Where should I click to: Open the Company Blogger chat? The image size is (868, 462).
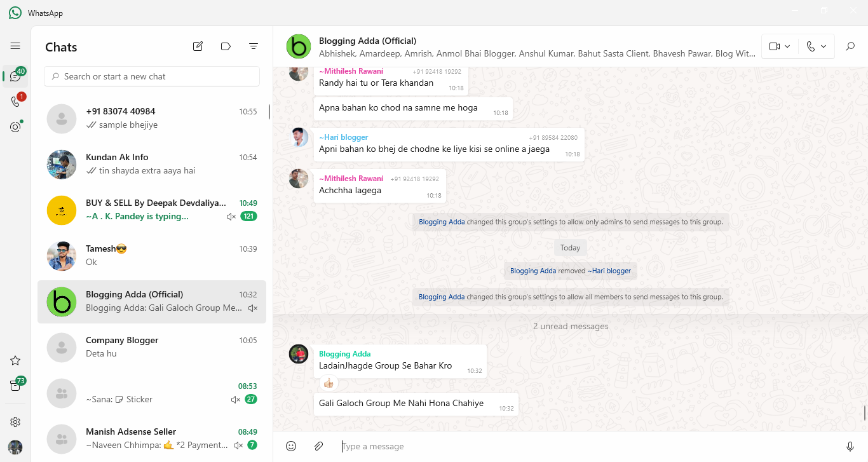point(152,347)
